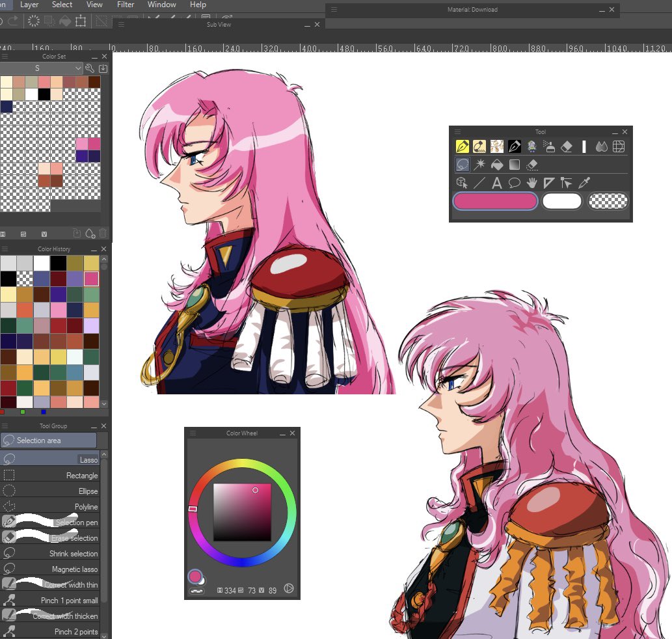This screenshot has width=672, height=639.
Task: Open Tool Group panel hamburger menu
Action: pyautogui.click(x=5, y=426)
